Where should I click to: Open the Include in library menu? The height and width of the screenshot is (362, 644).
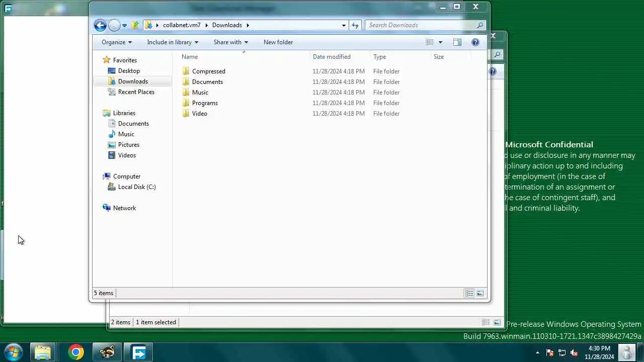173,42
